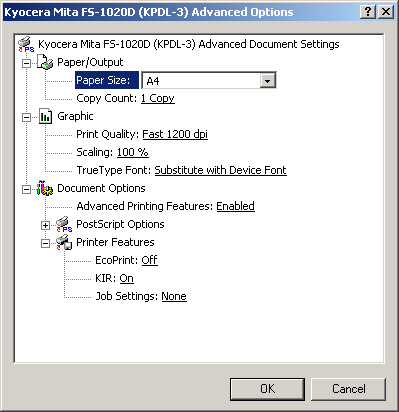Click the KIR On value
Screen dimensions: 399x412
[126, 278]
